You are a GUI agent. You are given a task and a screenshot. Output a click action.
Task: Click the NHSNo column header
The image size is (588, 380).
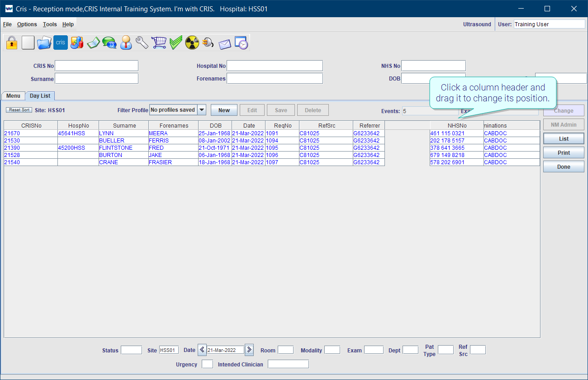click(457, 126)
